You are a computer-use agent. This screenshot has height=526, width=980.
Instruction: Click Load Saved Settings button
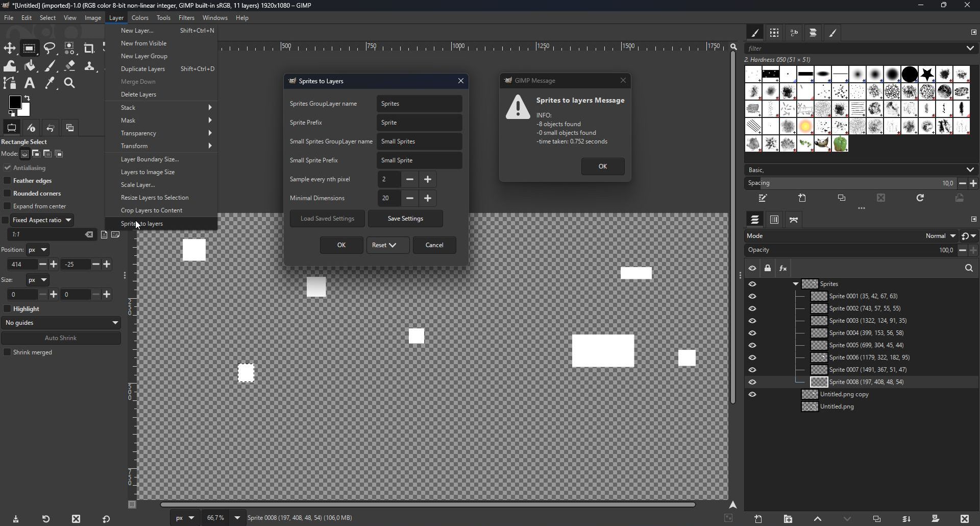328,219
